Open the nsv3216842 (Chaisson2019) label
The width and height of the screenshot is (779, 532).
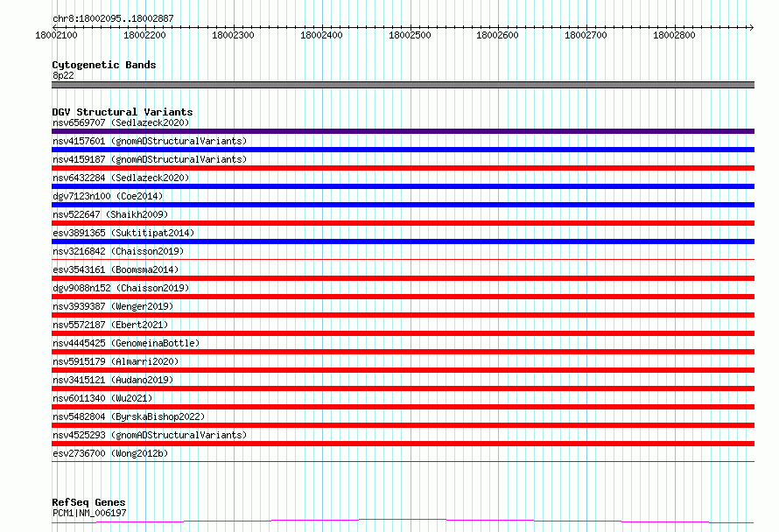(x=118, y=251)
